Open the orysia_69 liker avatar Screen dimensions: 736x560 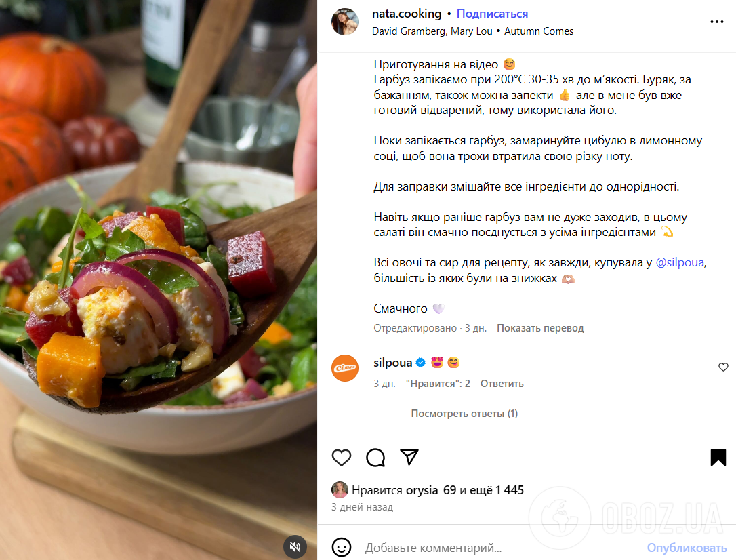click(340, 489)
